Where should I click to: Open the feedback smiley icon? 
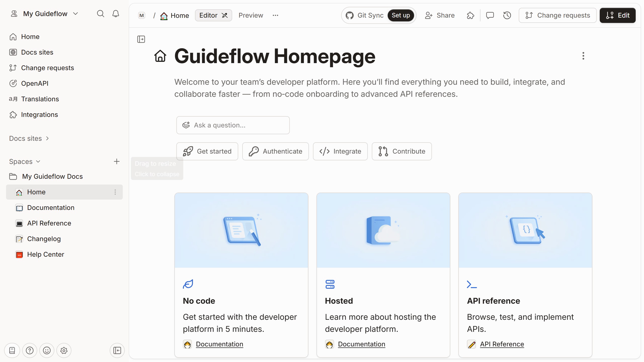point(47,350)
